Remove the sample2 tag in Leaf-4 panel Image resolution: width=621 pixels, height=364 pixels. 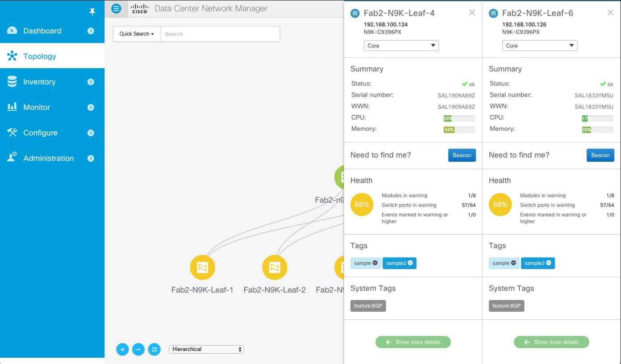[410, 263]
